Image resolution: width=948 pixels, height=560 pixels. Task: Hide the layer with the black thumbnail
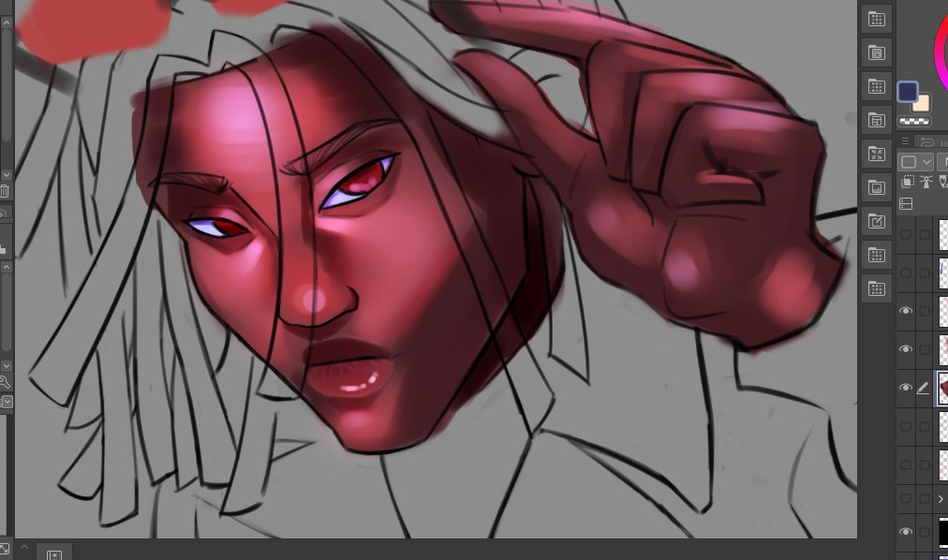(906, 532)
